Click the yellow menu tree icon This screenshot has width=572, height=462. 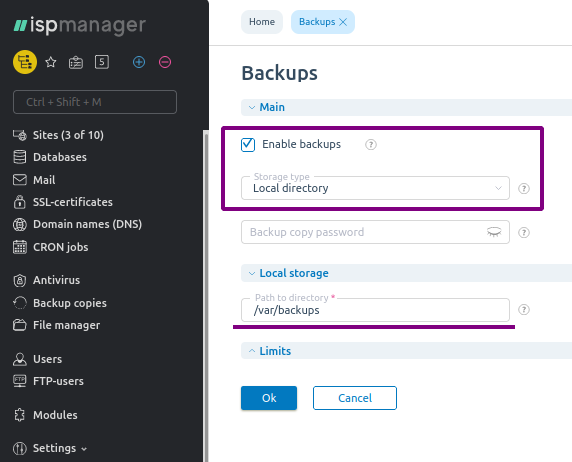point(25,62)
